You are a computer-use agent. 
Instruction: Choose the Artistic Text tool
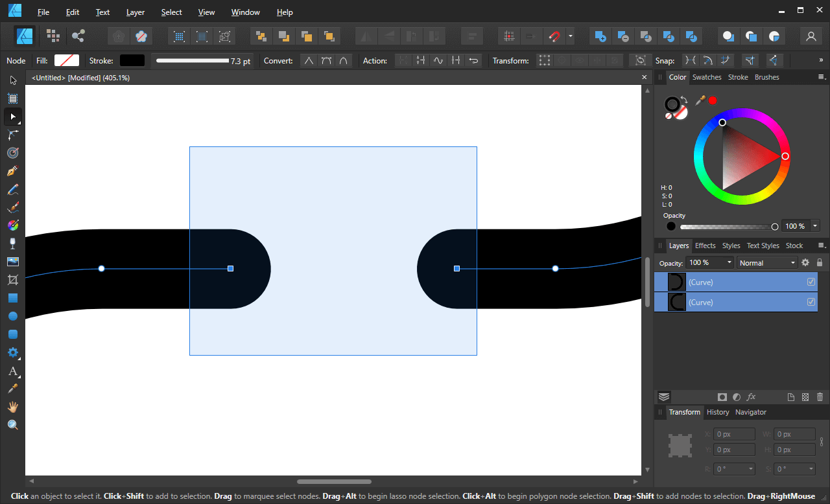[x=13, y=371]
